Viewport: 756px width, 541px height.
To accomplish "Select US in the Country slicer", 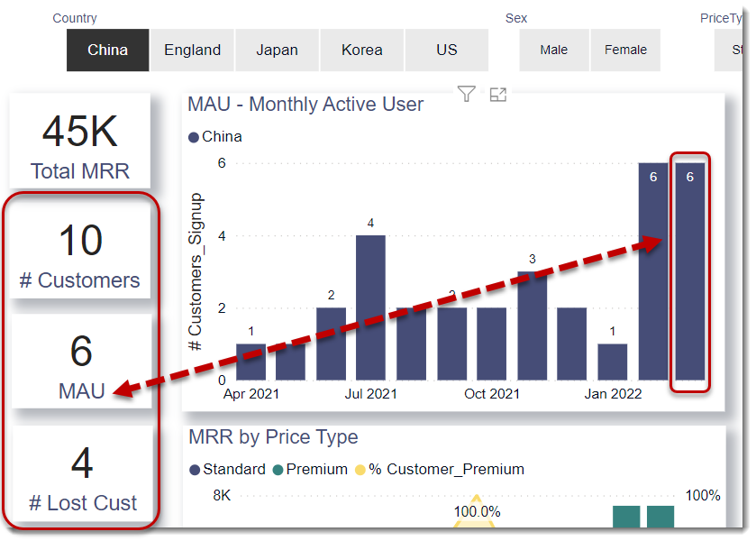I will click(446, 50).
